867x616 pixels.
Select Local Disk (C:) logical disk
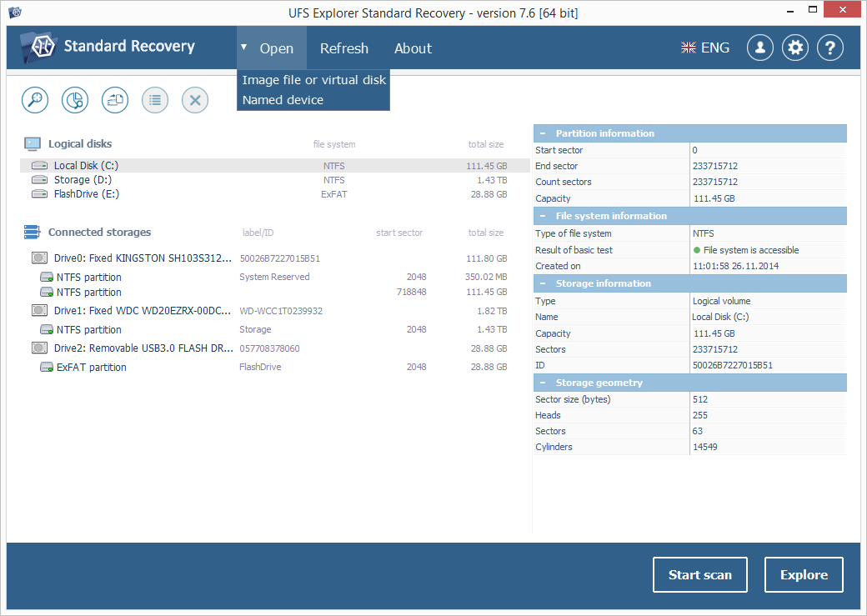274,165
